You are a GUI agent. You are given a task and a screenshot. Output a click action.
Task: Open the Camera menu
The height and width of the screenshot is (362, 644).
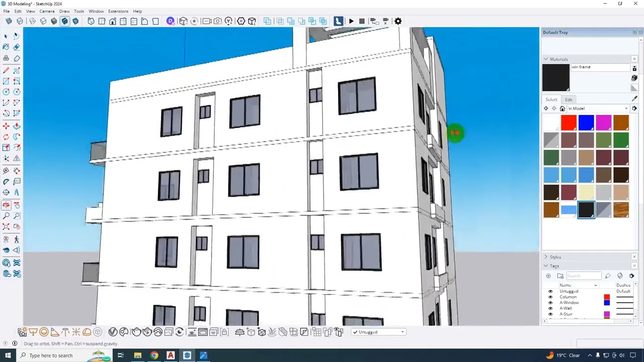click(47, 11)
